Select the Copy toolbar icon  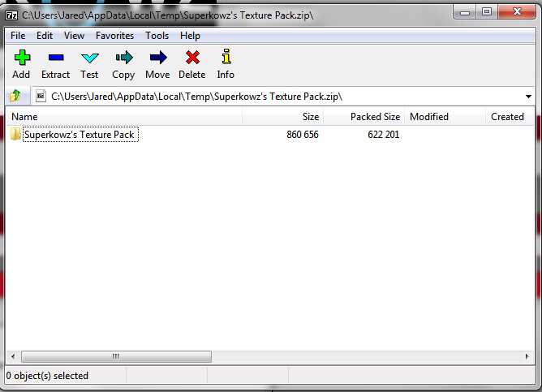[123, 58]
